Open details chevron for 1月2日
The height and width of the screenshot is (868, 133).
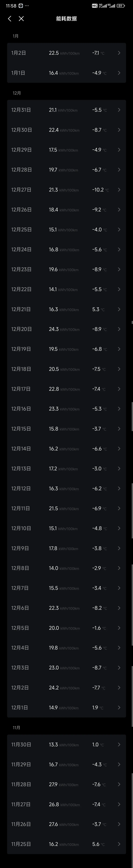coord(119,53)
